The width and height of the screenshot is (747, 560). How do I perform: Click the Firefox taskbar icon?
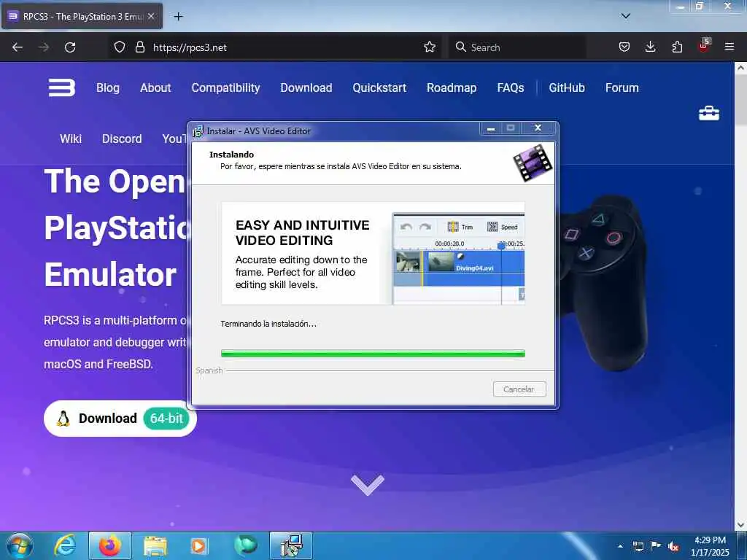109,545
